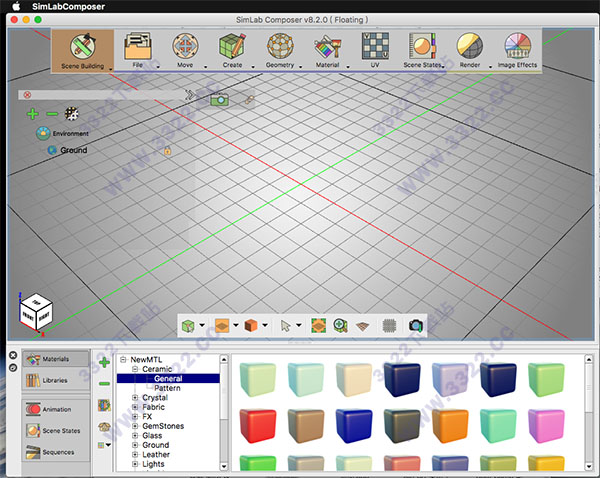Screen dimensions: 600x478
Task: Open dropdown next to orange plane icon
Action: pos(236,325)
